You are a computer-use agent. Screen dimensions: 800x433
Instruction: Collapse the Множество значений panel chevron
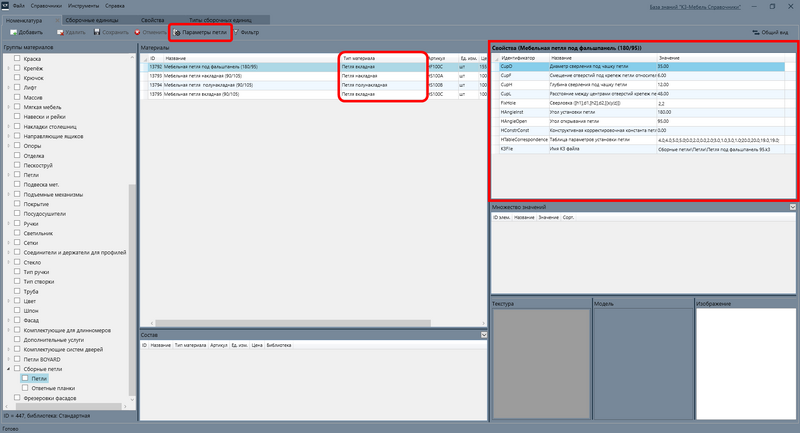pos(792,207)
